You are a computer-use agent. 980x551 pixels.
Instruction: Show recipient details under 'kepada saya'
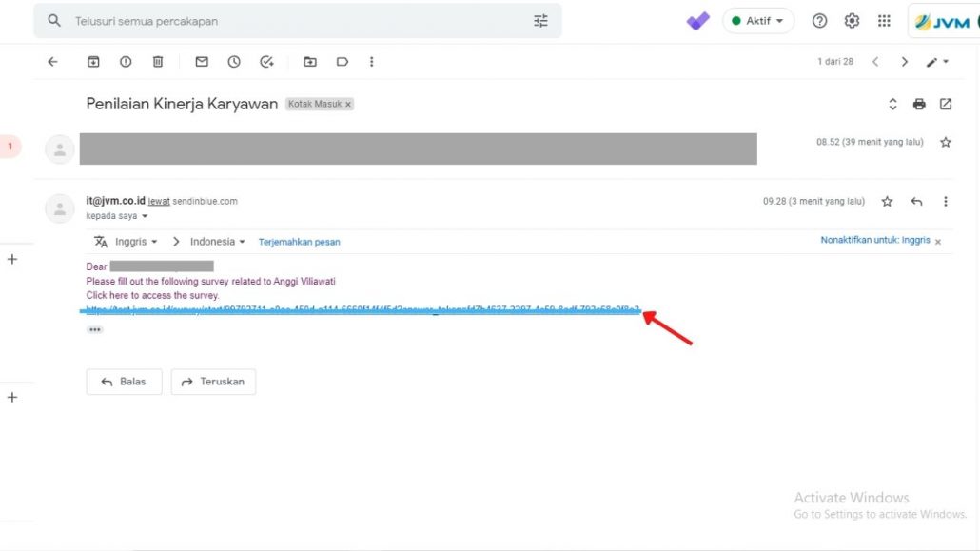pyautogui.click(x=145, y=216)
